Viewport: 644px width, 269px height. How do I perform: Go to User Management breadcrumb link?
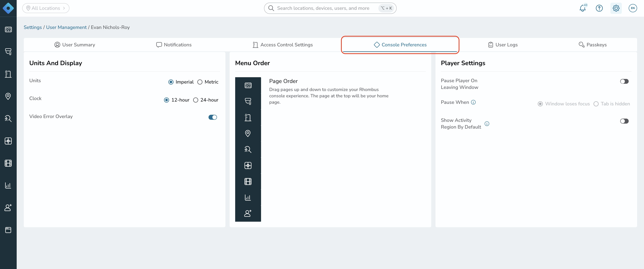point(66,27)
